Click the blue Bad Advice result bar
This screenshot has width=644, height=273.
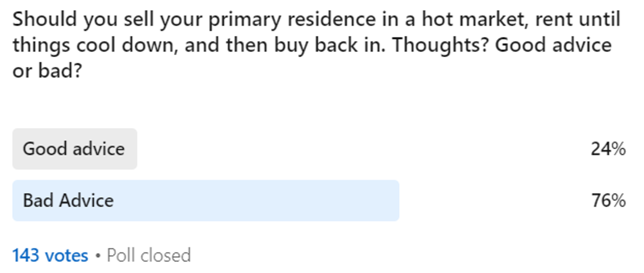tap(253, 201)
